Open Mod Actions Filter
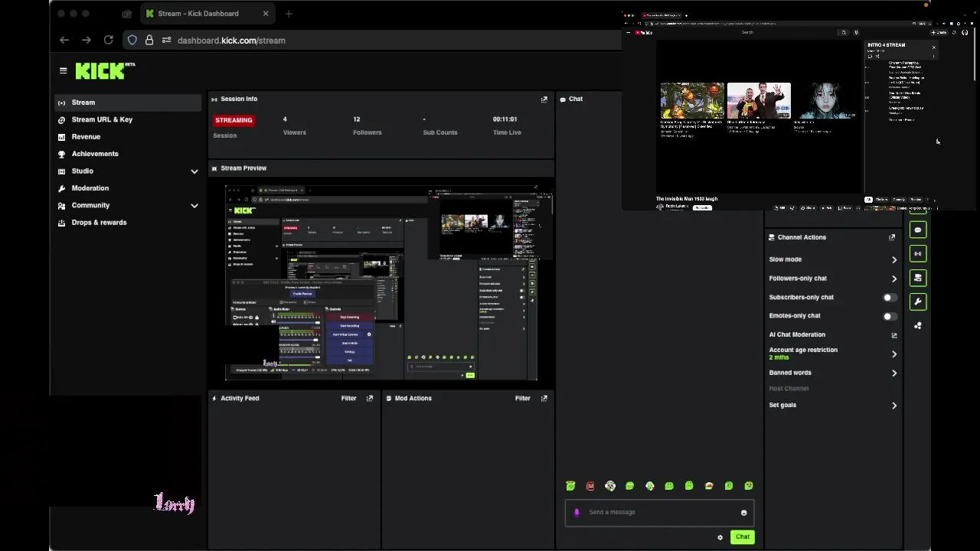Screen dimensions: 980x551 (523, 398)
